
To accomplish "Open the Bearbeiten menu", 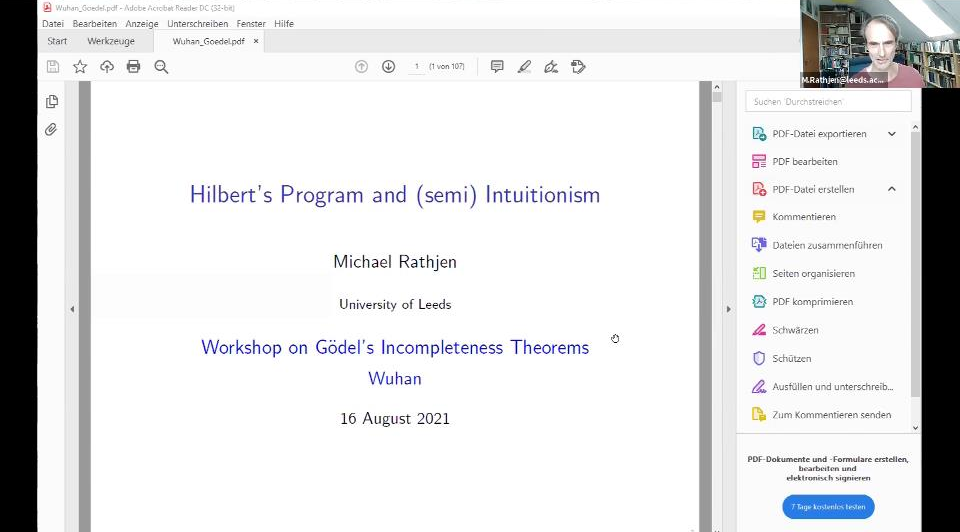I will pyautogui.click(x=94, y=23).
